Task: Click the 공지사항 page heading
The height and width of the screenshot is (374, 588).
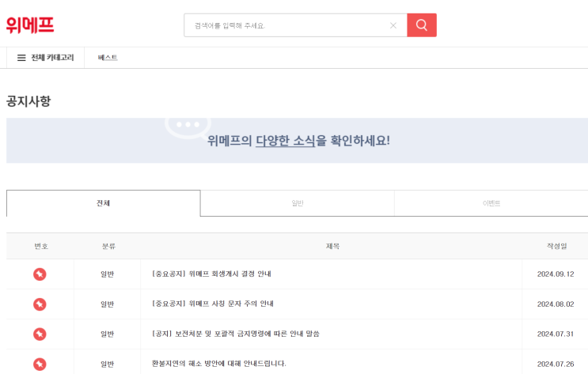Action: 28,101
